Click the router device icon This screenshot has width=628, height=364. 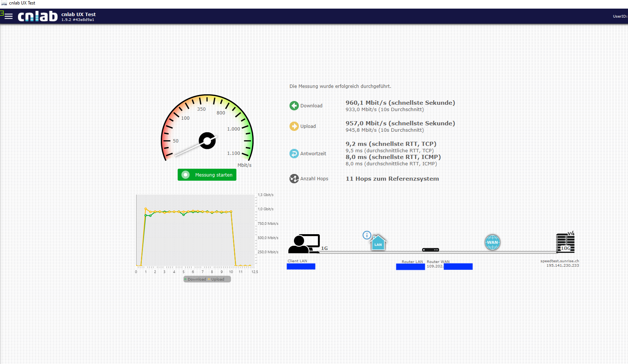tap(431, 250)
